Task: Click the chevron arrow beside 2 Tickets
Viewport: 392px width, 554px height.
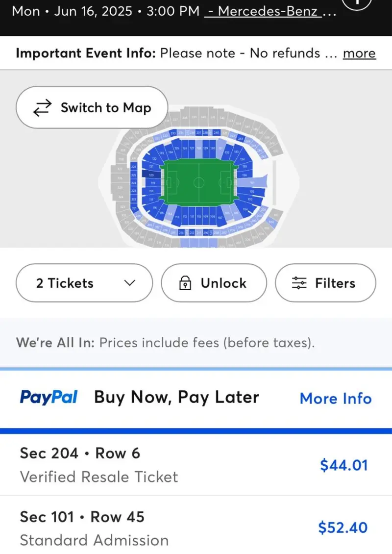Action: coord(130,283)
